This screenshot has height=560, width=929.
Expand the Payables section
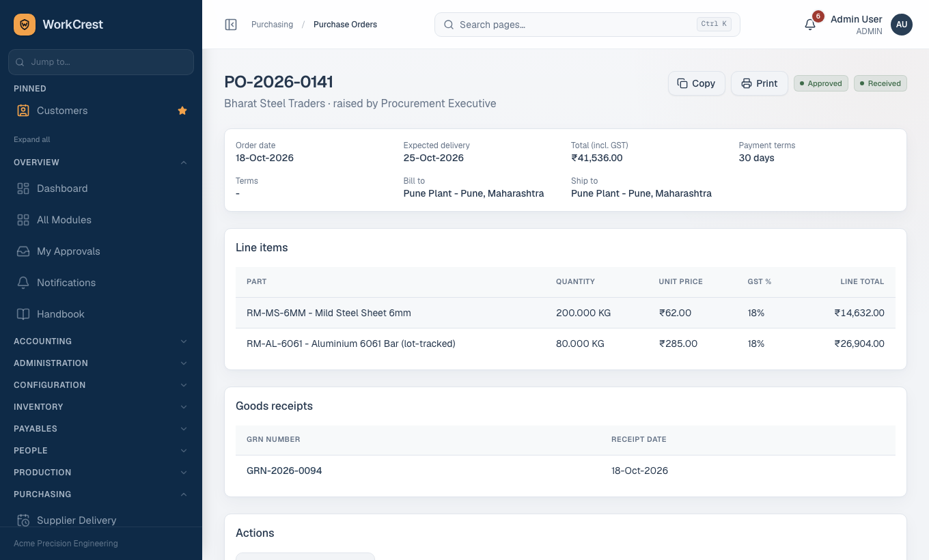[x=101, y=429]
